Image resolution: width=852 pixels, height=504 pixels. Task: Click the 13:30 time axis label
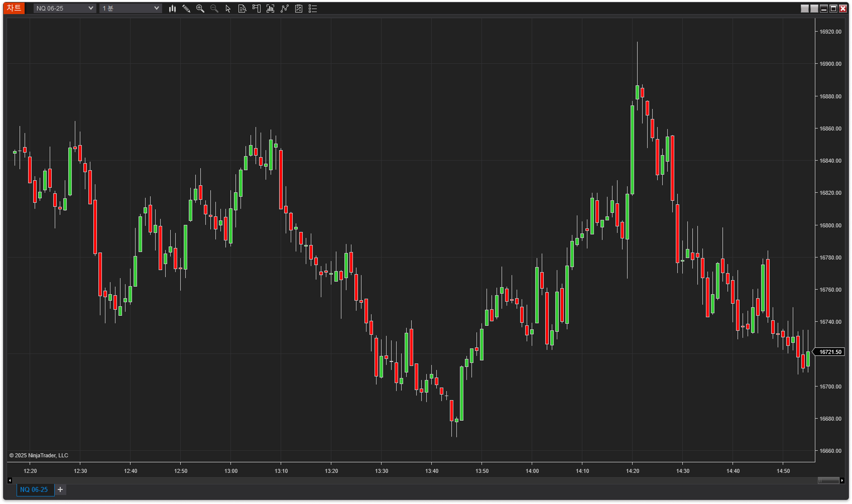pos(382,471)
